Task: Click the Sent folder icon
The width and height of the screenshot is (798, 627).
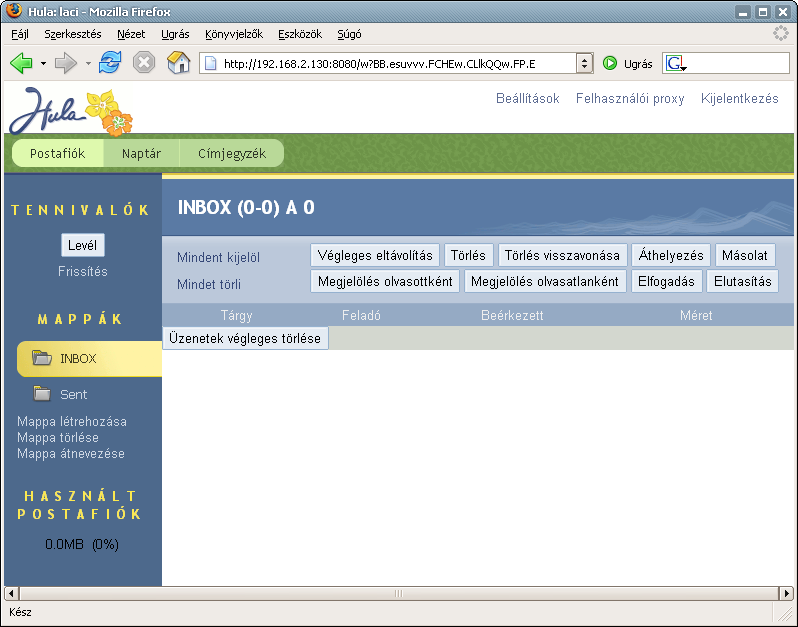Action: (42, 393)
